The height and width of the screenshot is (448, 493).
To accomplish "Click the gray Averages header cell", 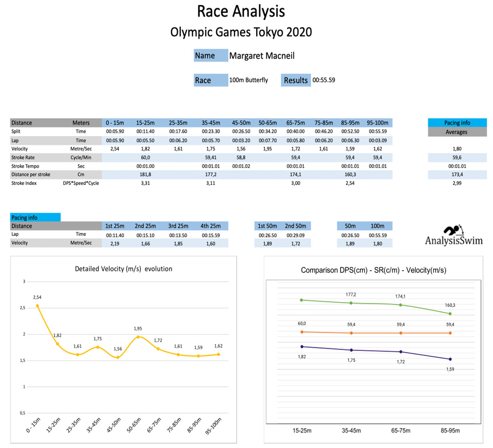I will 457,132.
